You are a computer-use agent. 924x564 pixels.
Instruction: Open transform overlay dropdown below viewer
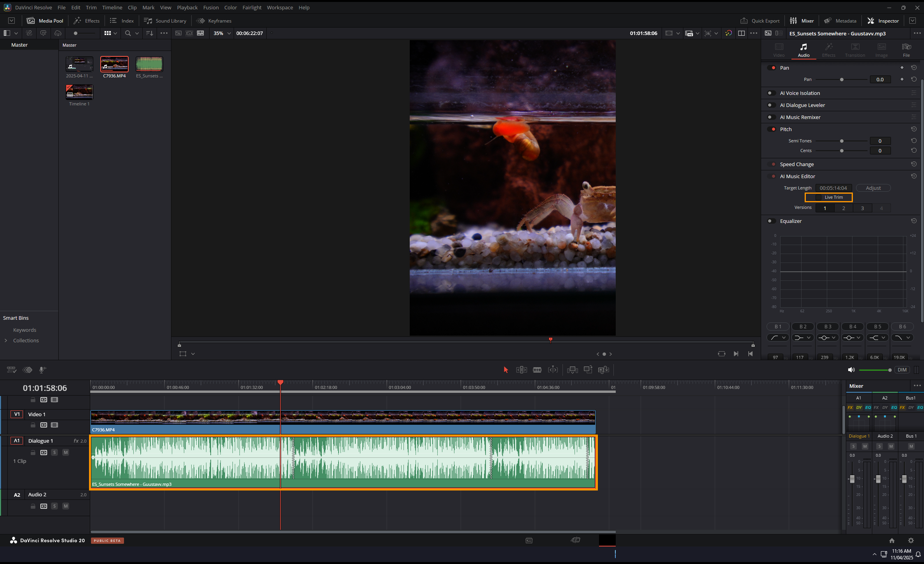click(193, 354)
